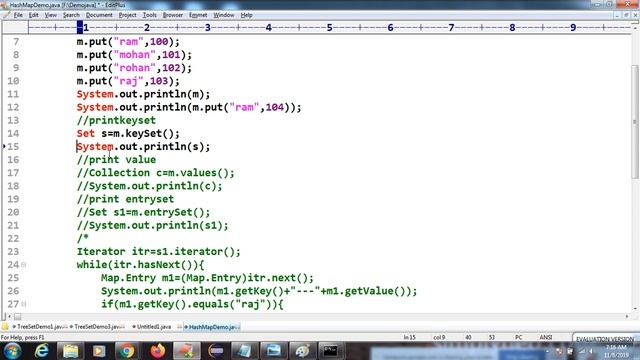Click the 'Set' keyword on line 14
Screen dimensions: 640x360
coord(86,133)
